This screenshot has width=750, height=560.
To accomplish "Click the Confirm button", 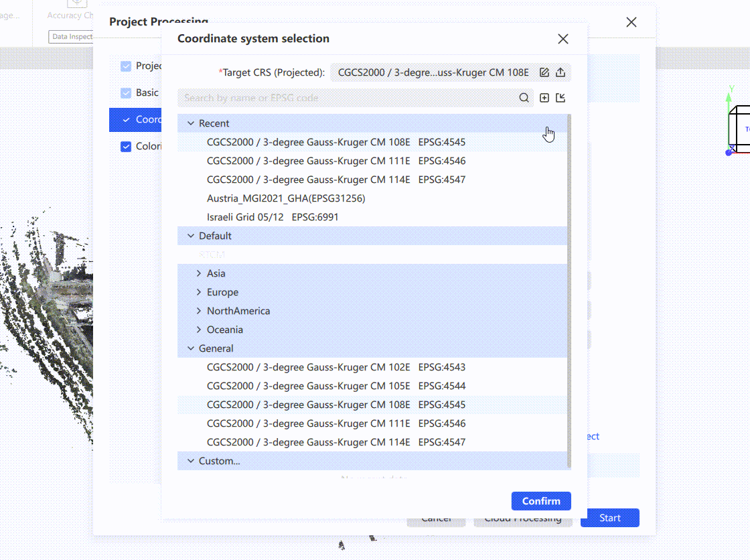I will click(x=541, y=500).
